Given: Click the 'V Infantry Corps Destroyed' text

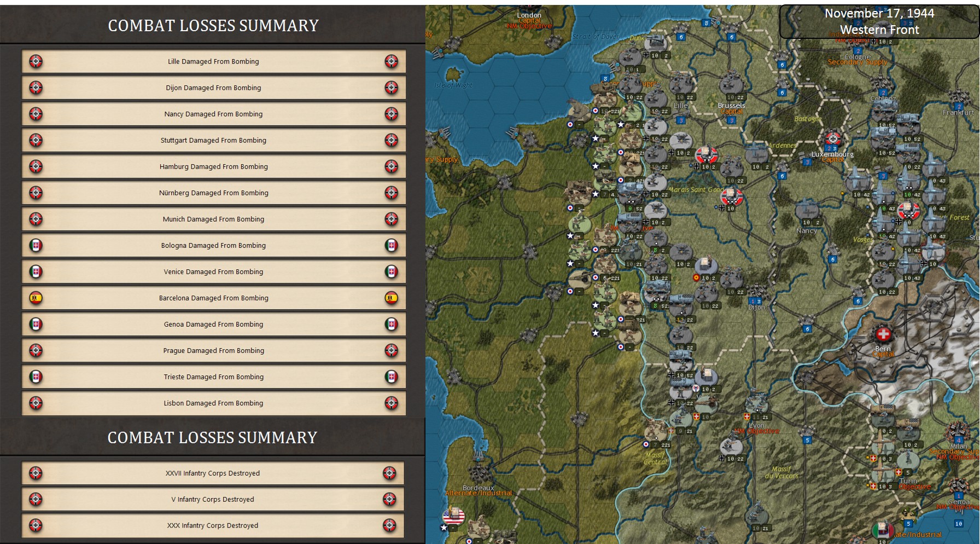Looking at the screenshot, I should [x=213, y=499].
